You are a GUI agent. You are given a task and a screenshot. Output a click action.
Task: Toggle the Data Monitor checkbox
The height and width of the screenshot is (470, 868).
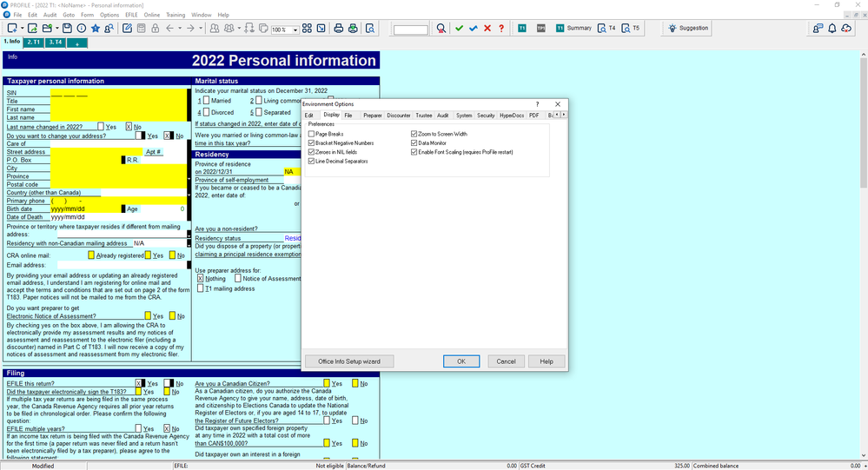click(x=414, y=142)
